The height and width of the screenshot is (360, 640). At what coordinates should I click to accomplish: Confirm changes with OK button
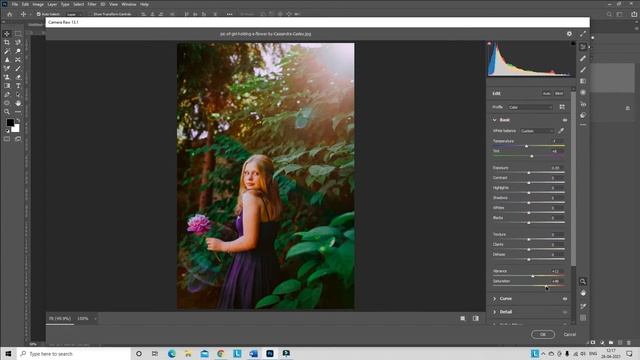coord(543,334)
